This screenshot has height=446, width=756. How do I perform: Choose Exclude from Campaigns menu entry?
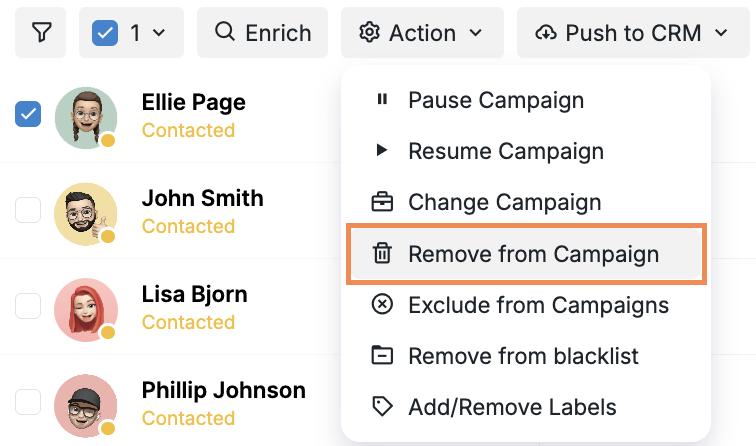tap(538, 304)
